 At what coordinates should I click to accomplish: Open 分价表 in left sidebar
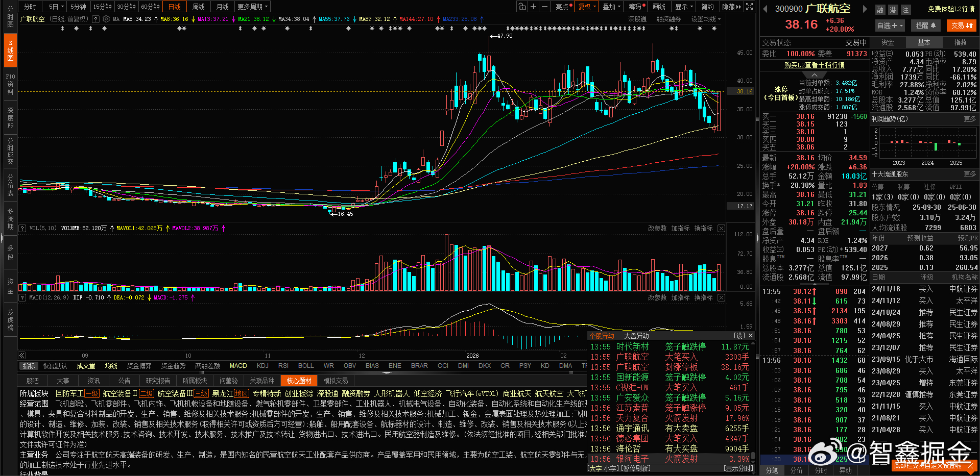pyautogui.click(x=10, y=185)
